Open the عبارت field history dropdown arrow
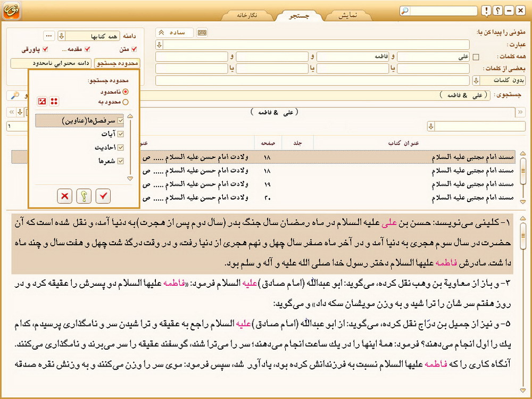The width and height of the screenshot is (532, 399). [160, 45]
